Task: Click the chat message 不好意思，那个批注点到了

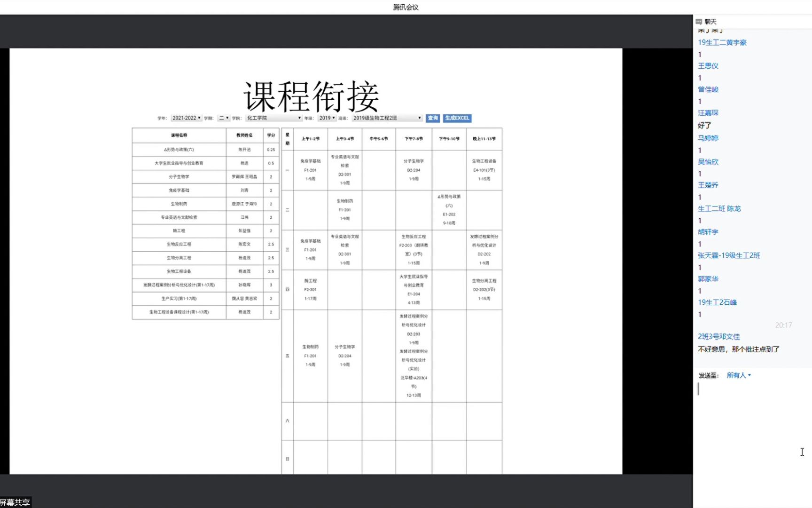Action: coord(739,349)
